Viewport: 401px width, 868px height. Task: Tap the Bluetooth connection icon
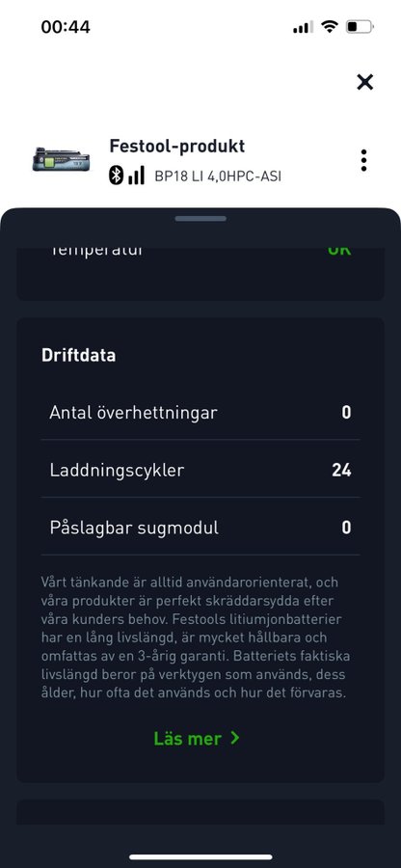click(116, 176)
